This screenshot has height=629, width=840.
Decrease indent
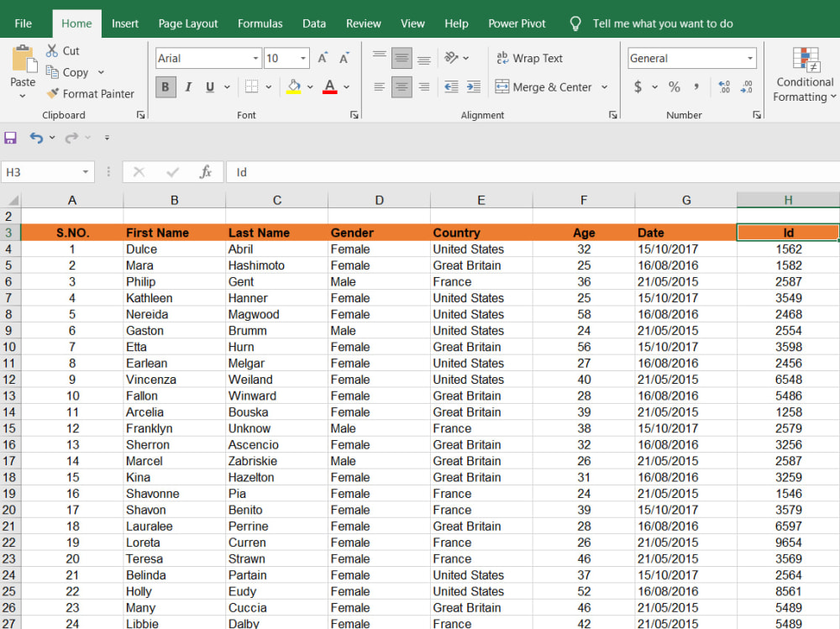point(452,86)
